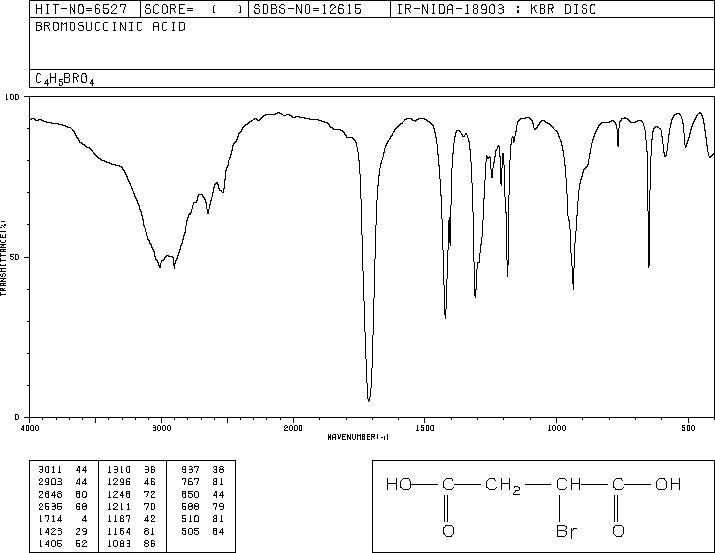Click the 2903 peak table entry
The width and height of the screenshot is (715, 553).
click(63, 482)
